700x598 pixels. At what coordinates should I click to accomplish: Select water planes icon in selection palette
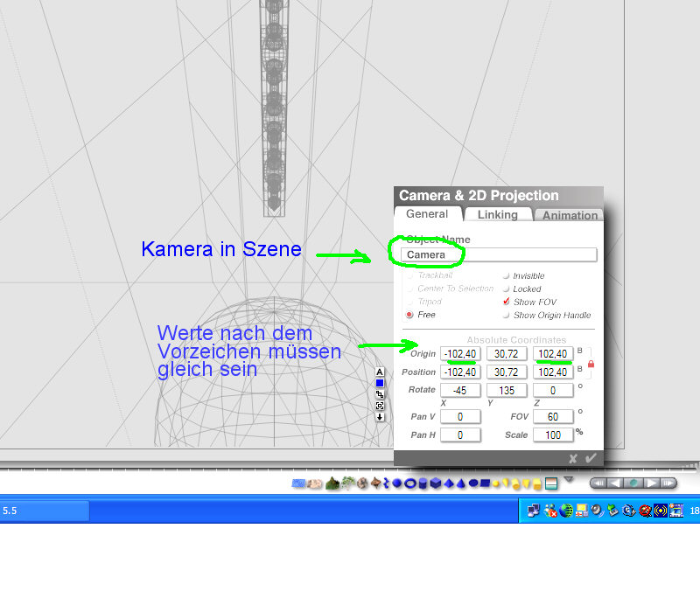click(298, 483)
